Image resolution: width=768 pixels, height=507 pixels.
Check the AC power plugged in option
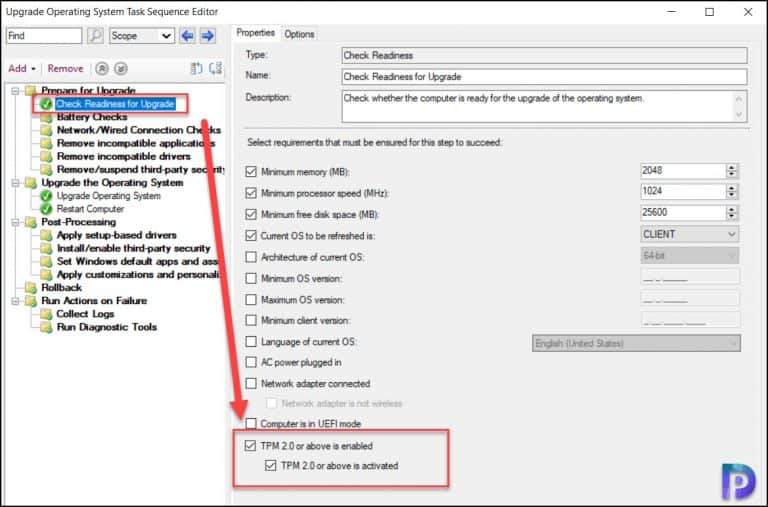tap(251, 362)
